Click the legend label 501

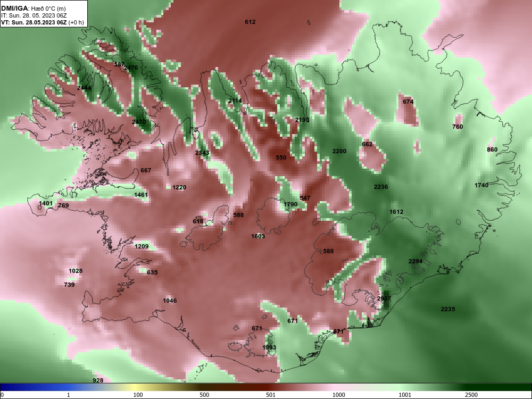click(271, 395)
